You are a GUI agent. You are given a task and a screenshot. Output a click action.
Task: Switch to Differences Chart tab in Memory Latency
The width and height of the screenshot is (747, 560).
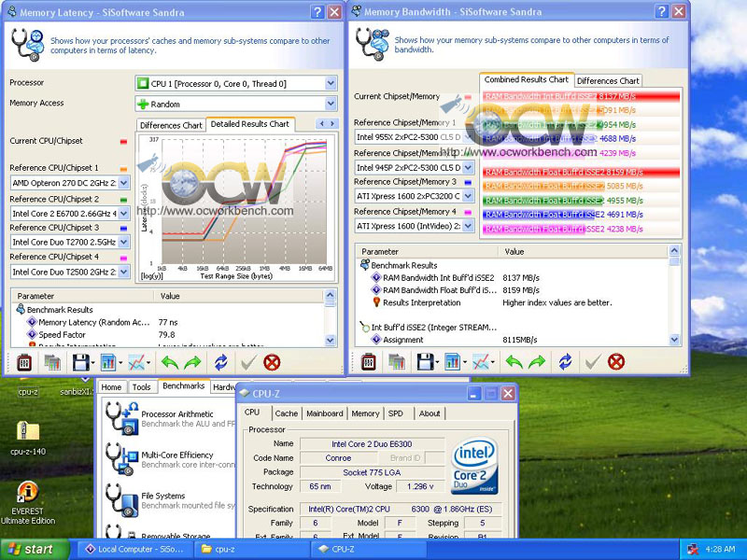click(x=171, y=125)
